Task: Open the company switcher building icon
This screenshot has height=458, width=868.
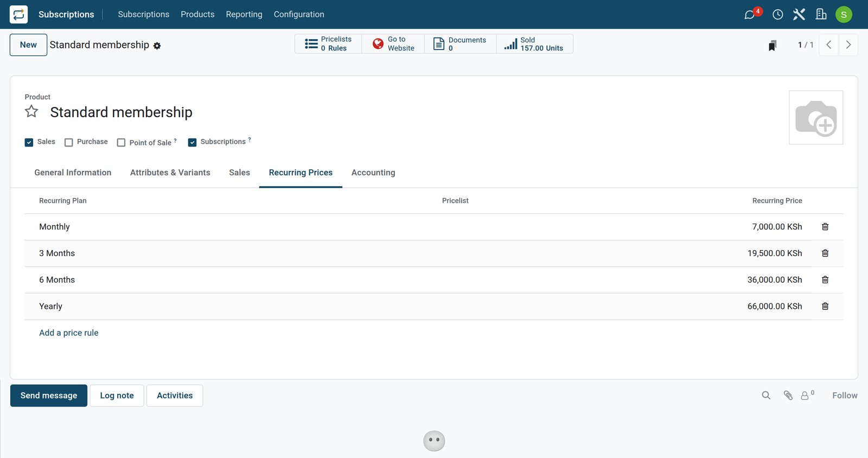Action: click(821, 15)
